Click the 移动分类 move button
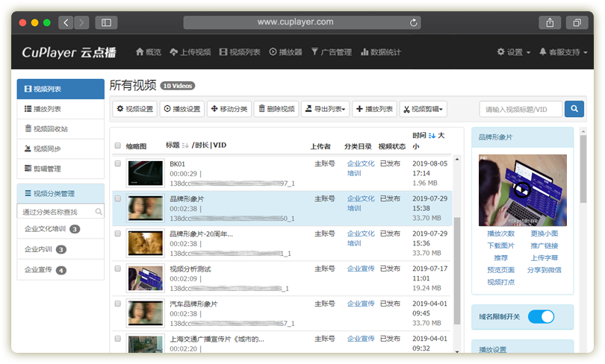 click(x=228, y=109)
